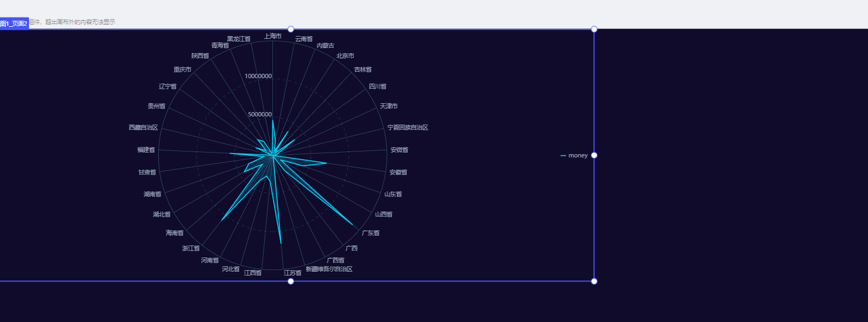Click the 重庆市 radar axis label
868x322 pixels.
[183, 69]
